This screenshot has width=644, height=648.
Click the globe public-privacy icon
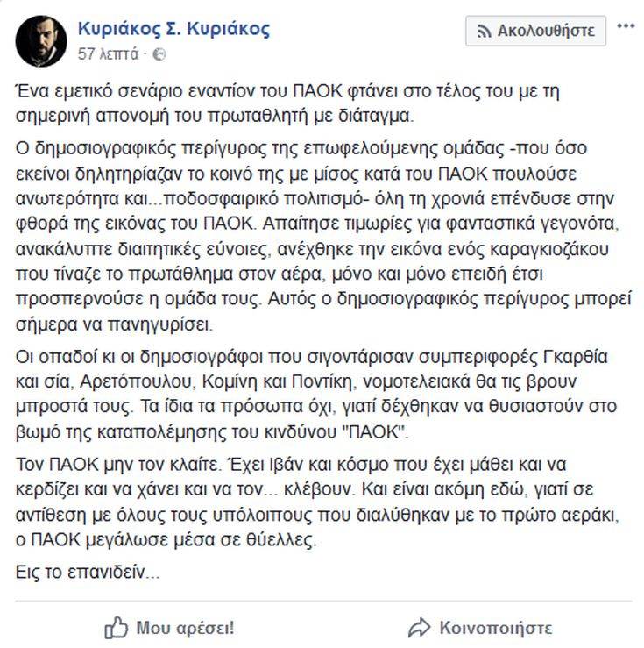[159, 54]
